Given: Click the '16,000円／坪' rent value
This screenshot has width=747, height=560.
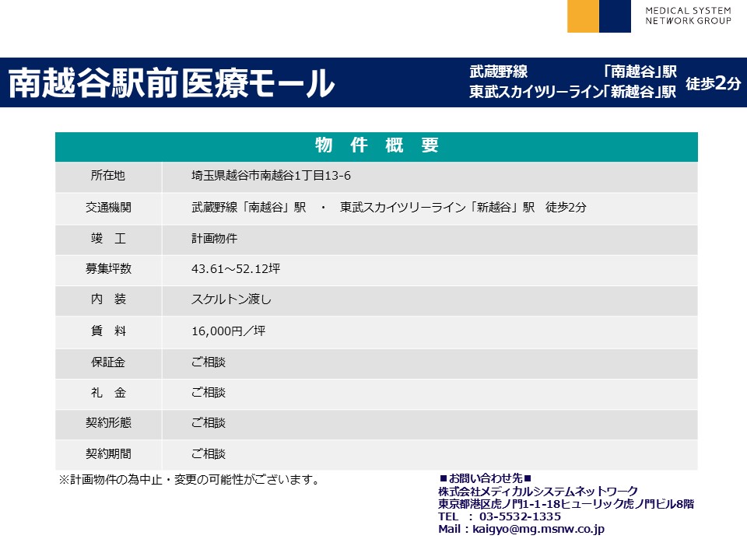Looking at the screenshot, I should tap(229, 331).
